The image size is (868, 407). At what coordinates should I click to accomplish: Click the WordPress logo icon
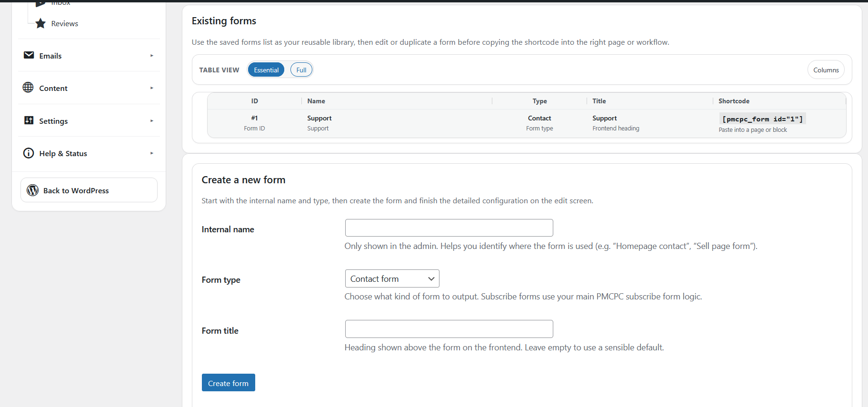(x=32, y=190)
